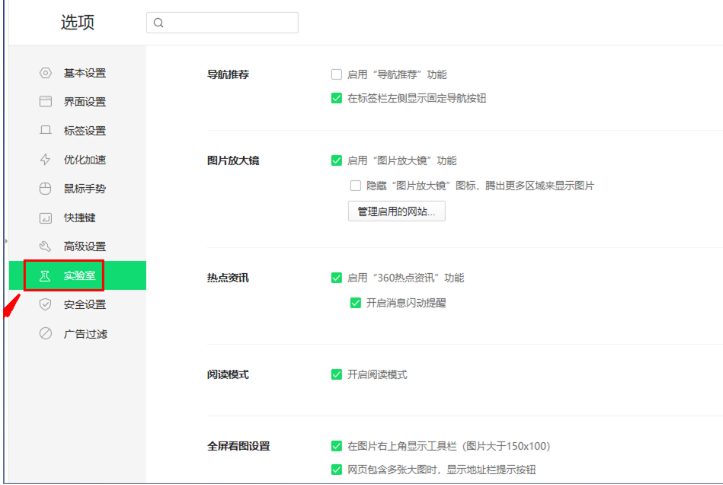Open the 基本设置 section
723x485 pixels.
77,73
